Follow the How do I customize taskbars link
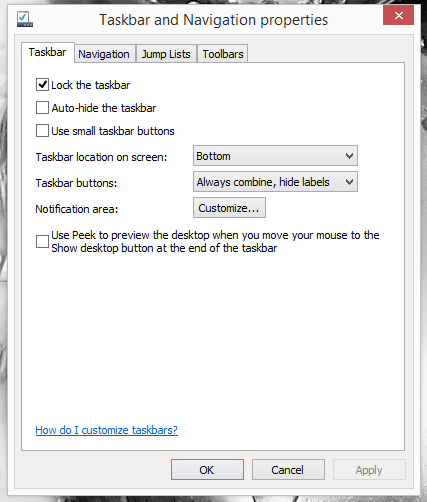The height and width of the screenshot is (502, 427). (x=107, y=430)
